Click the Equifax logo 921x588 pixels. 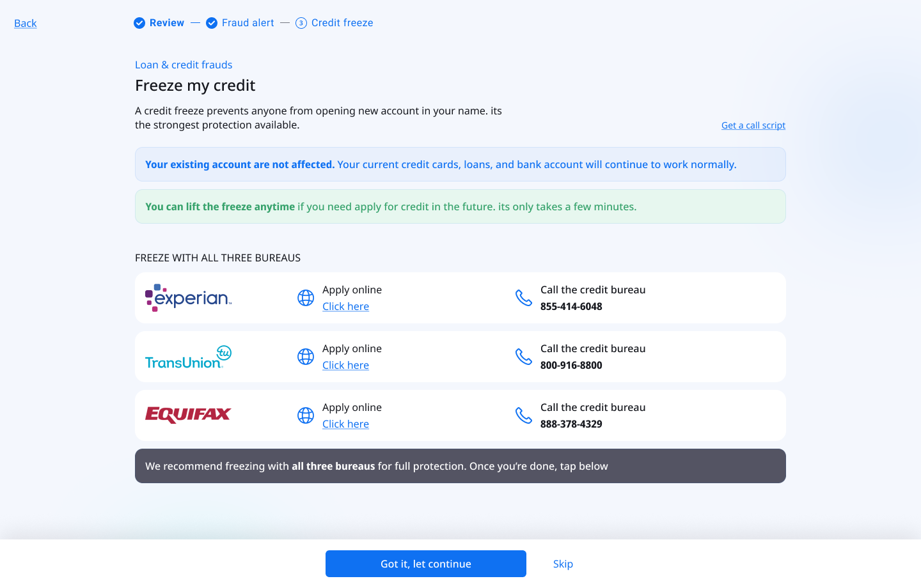(x=188, y=415)
